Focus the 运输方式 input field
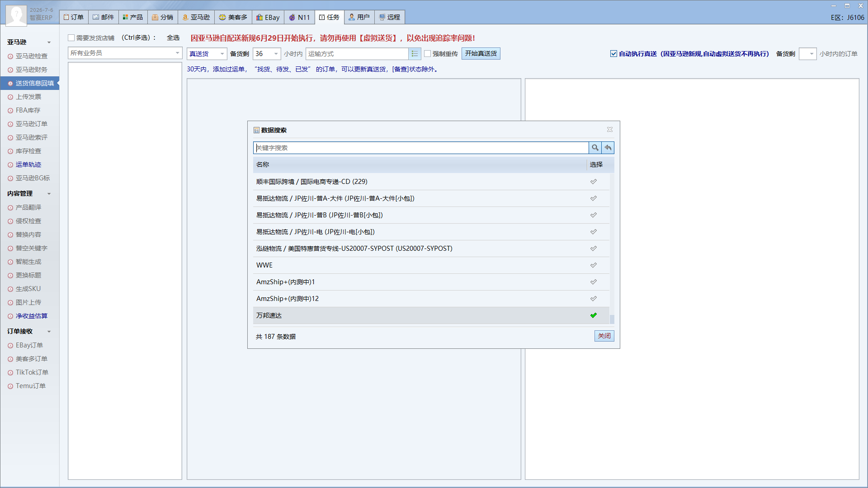Image resolution: width=868 pixels, height=488 pixels. 357,54
